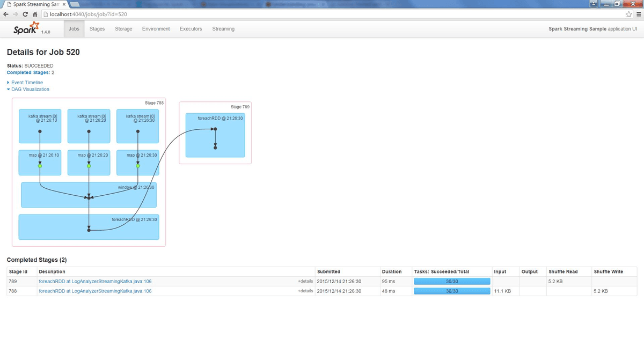Click the browser forward arrow
Screen dimensions: 644x346
16,14
